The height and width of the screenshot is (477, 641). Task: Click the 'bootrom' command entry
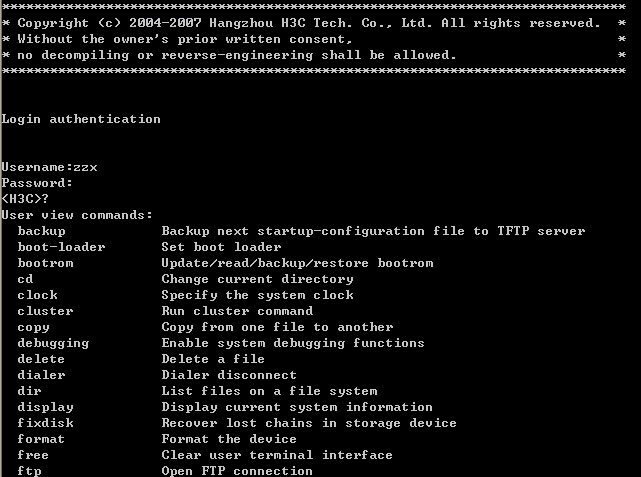(x=45, y=263)
